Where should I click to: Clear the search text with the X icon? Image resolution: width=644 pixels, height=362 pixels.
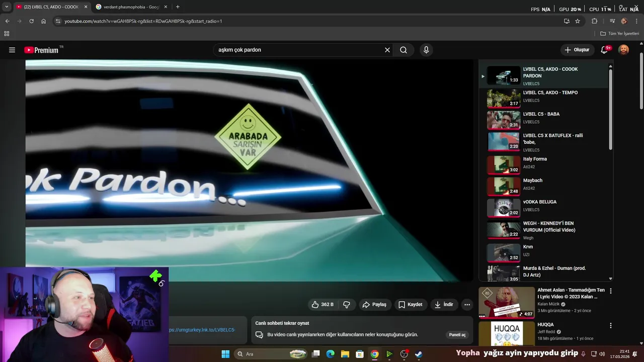point(387,50)
